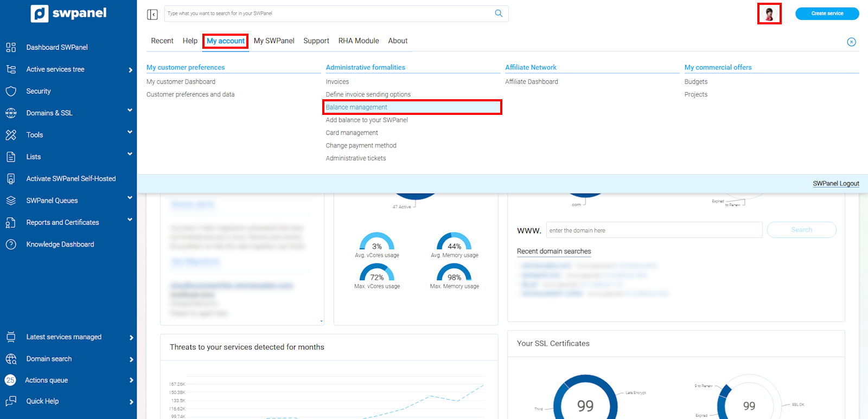Expand the Reports and Certificates chevron
Viewport: 868px width, 419px height.
130,220
